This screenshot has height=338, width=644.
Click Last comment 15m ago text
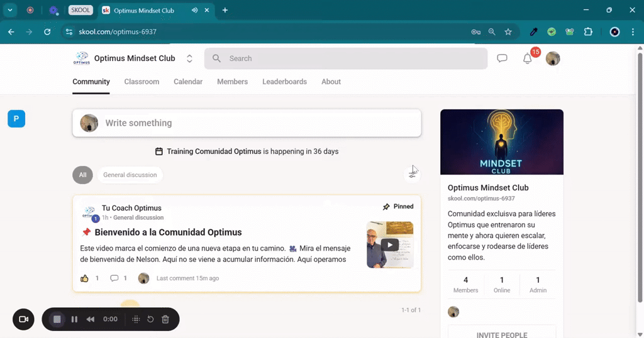(187, 278)
